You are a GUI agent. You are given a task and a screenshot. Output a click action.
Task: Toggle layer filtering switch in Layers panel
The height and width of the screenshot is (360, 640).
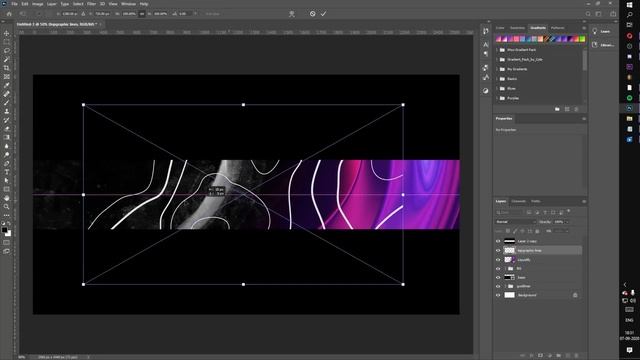pyautogui.click(x=569, y=211)
